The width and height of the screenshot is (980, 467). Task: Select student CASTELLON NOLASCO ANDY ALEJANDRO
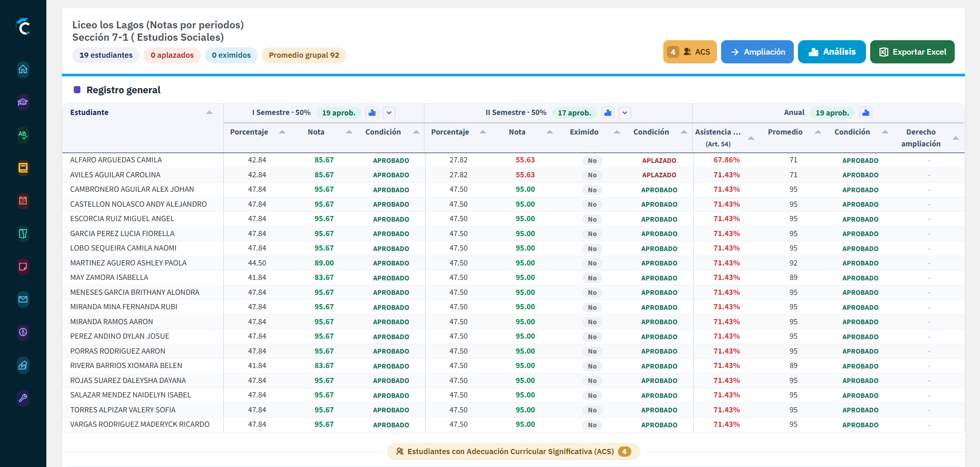coord(138,204)
